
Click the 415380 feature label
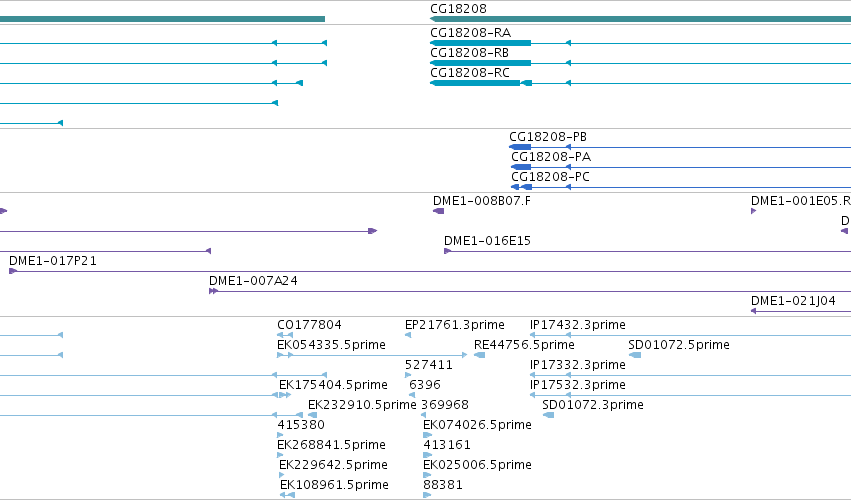pos(301,426)
